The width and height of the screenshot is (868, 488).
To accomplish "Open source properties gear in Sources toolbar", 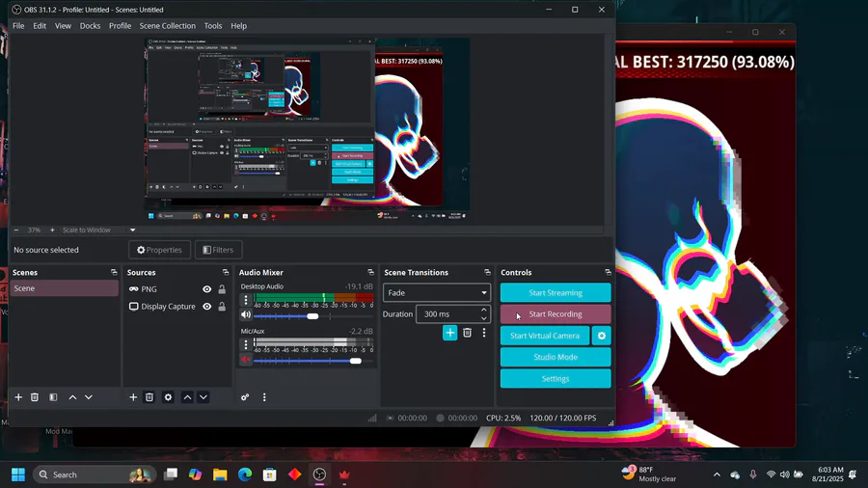I will (168, 397).
